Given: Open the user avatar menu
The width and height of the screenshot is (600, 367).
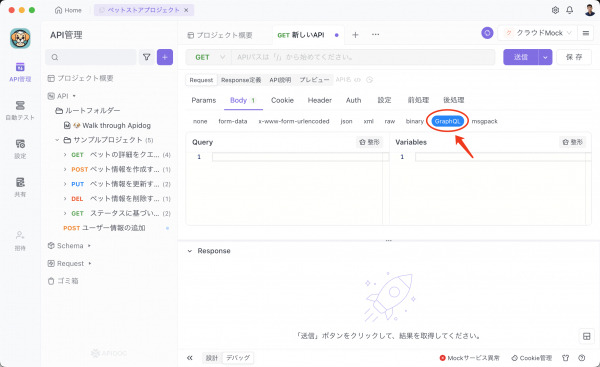Looking at the screenshot, I should pyautogui.click(x=590, y=10).
